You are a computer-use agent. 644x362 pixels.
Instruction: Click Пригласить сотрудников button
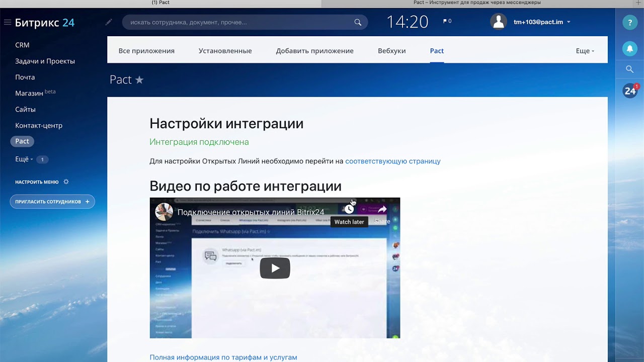52,202
